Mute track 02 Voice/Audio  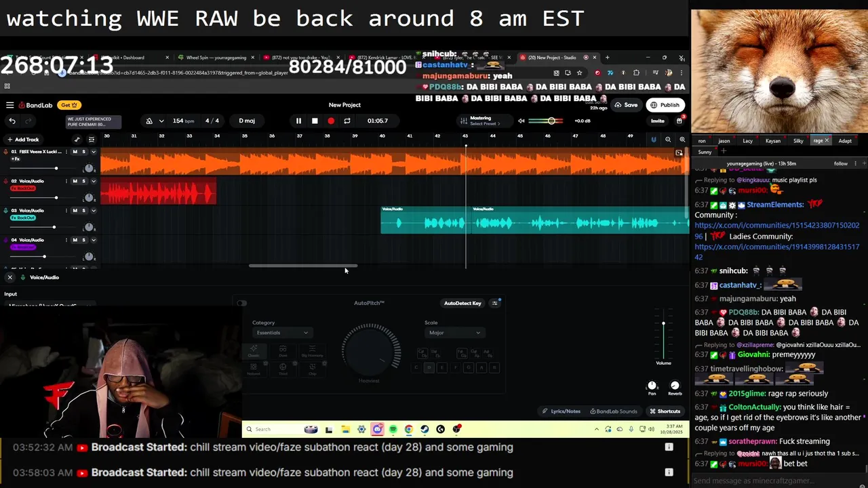pos(75,181)
